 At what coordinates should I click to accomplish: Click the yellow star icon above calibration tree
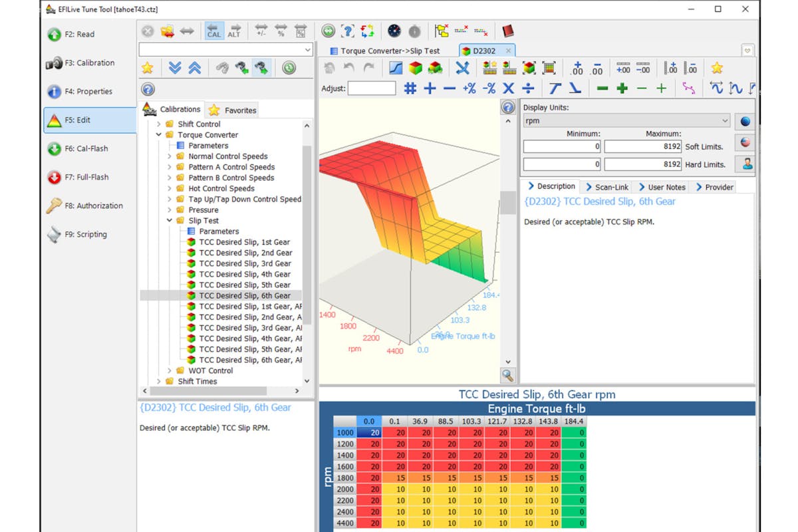[148, 68]
